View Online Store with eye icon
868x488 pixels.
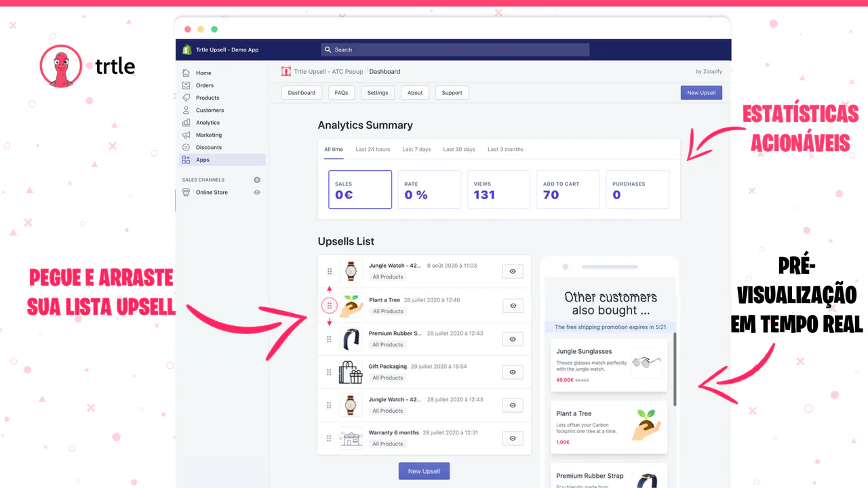[257, 192]
